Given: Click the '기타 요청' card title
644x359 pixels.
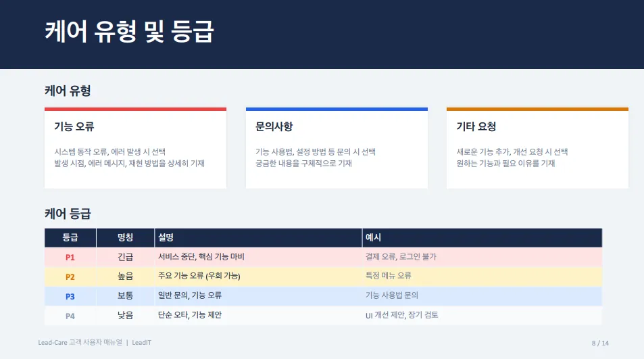Looking at the screenshot, I should point(476,126).
